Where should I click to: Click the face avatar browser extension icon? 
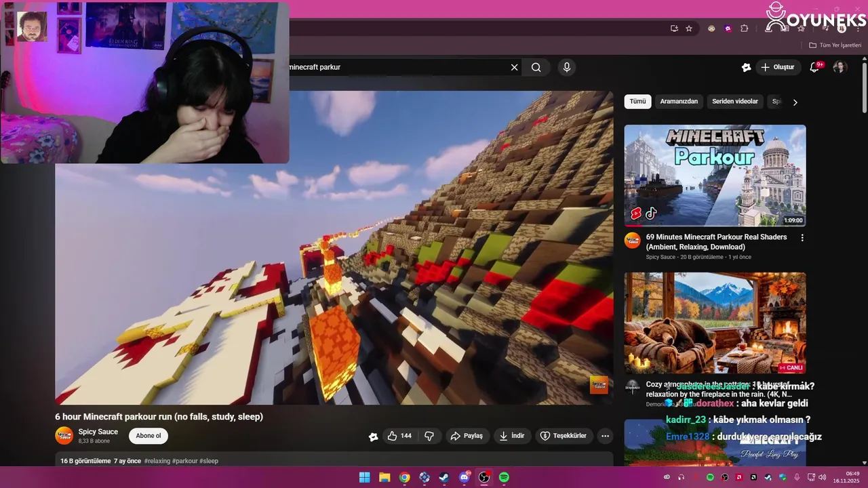[x=711, y=28]
